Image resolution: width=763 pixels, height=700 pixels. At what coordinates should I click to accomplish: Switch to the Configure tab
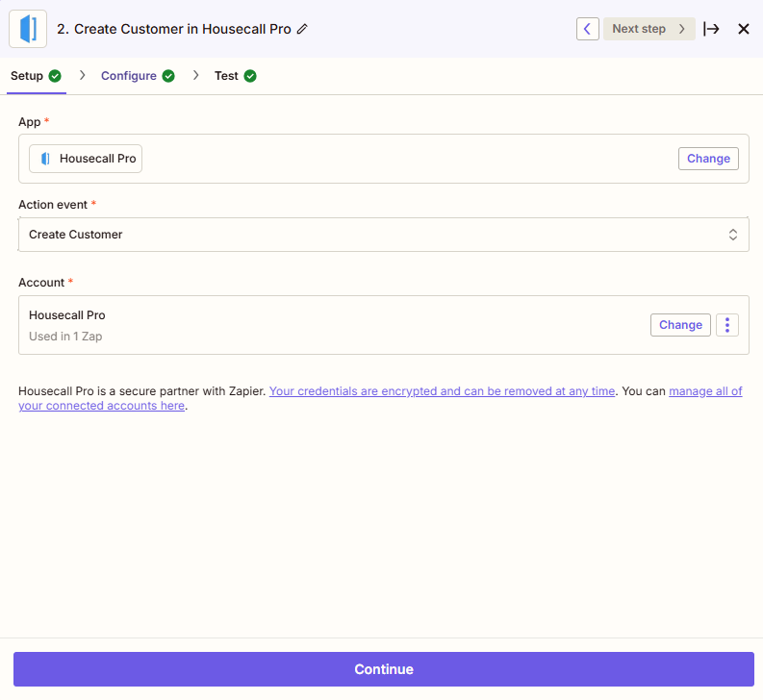(138, 76)
